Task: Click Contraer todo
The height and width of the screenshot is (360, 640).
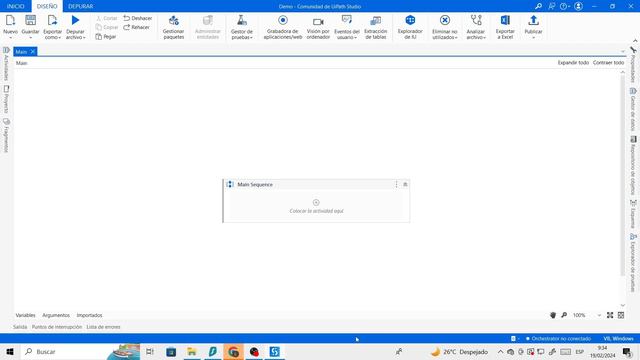Action: click(x=608, y=63)
